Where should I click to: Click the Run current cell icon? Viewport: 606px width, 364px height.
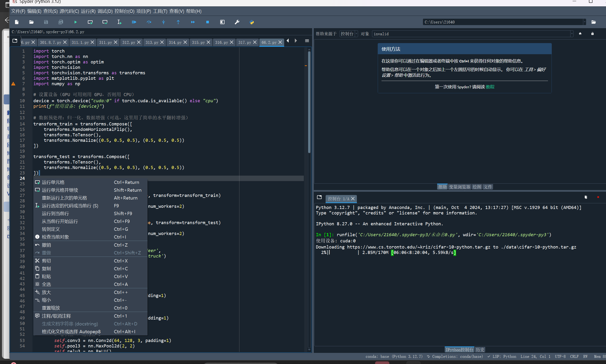coord(90,22)
